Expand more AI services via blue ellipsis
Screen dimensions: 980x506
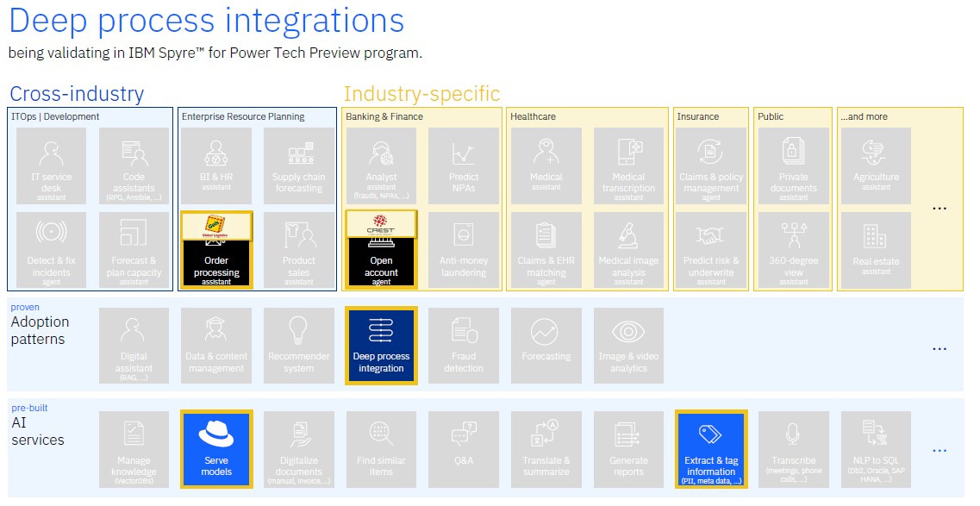click(x=939, y=450)
